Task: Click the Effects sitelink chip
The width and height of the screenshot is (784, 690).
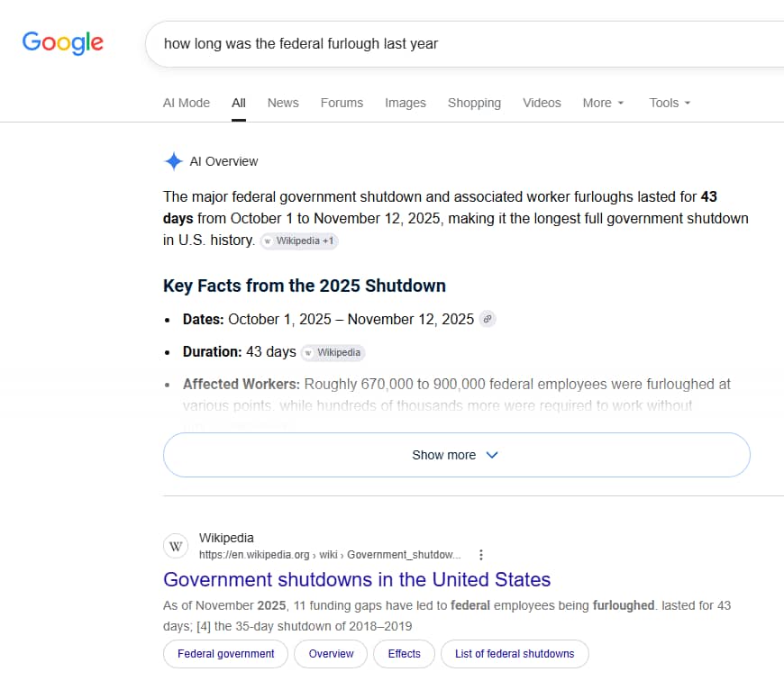Action: (x=404, y=654)
